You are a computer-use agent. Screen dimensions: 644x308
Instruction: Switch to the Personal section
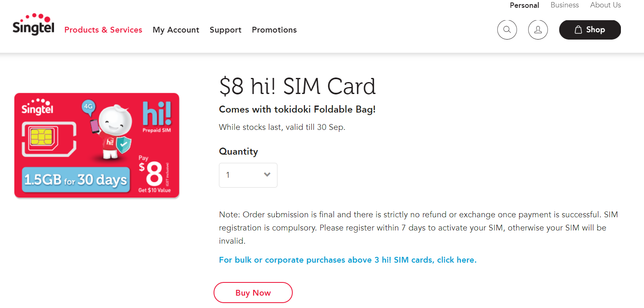(x=524, y=5)
